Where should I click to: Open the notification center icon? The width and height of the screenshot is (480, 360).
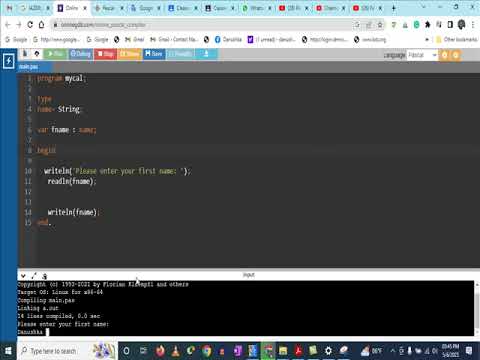click(x=469, y=351)
